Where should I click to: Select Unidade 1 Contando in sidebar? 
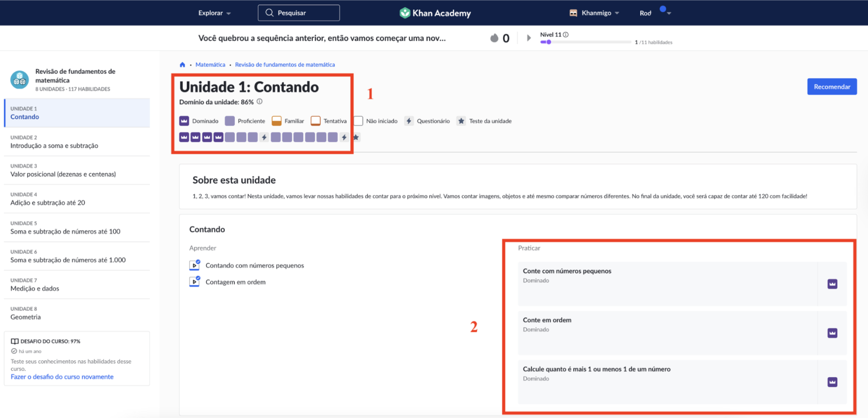(77, 113)
